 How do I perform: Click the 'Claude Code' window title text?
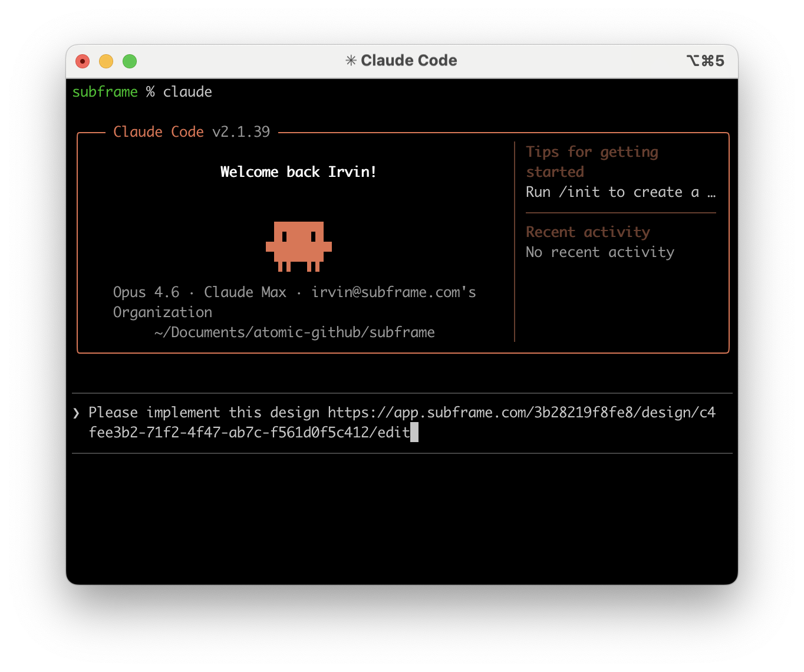[409, 61]
